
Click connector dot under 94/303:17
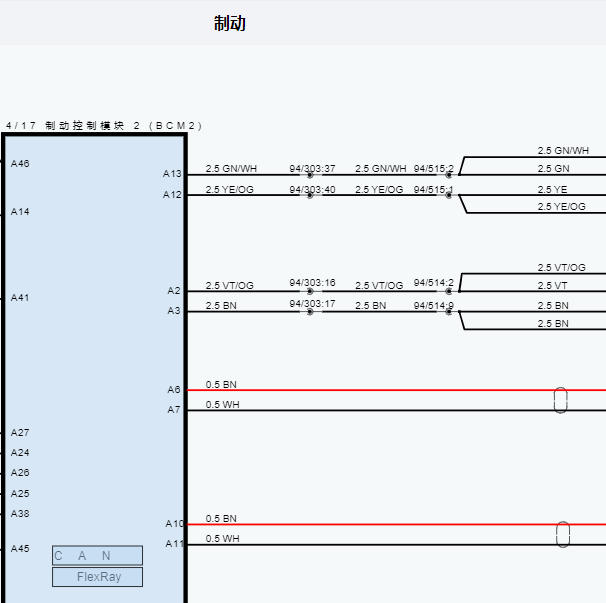310,312
